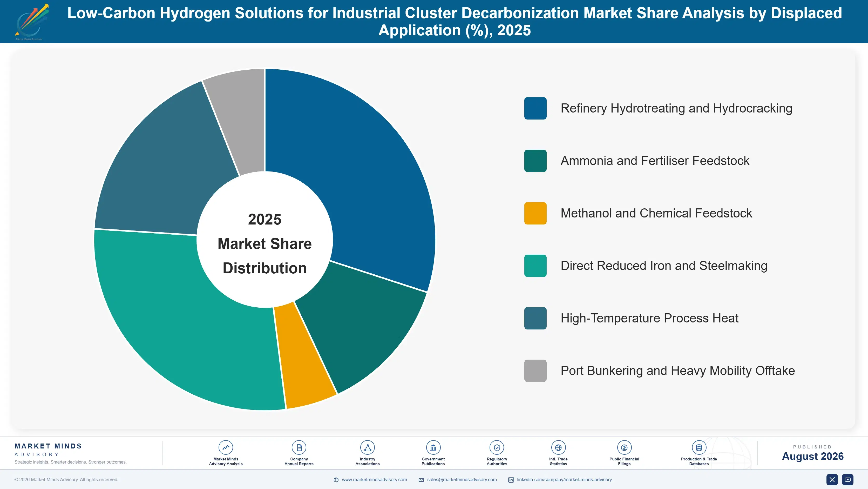Click 'Ammonia and Fertiliser Feedstock' legend label

(x=655, y=161)
